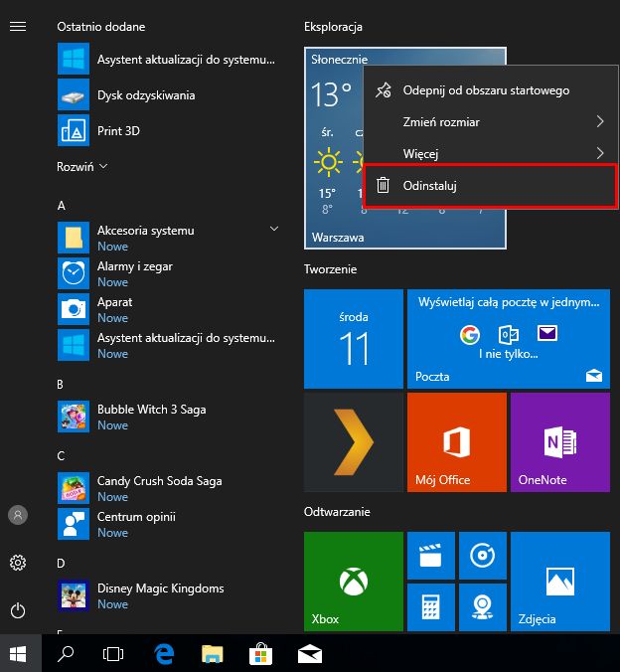Open the power options button

[18, 610]
